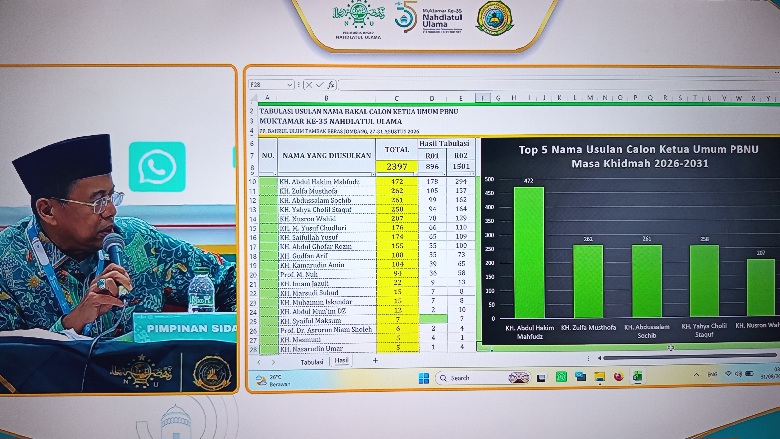Screen dimensions: 780x439
Task: Click next sheet navigation arrow
Action: point(273,362)
